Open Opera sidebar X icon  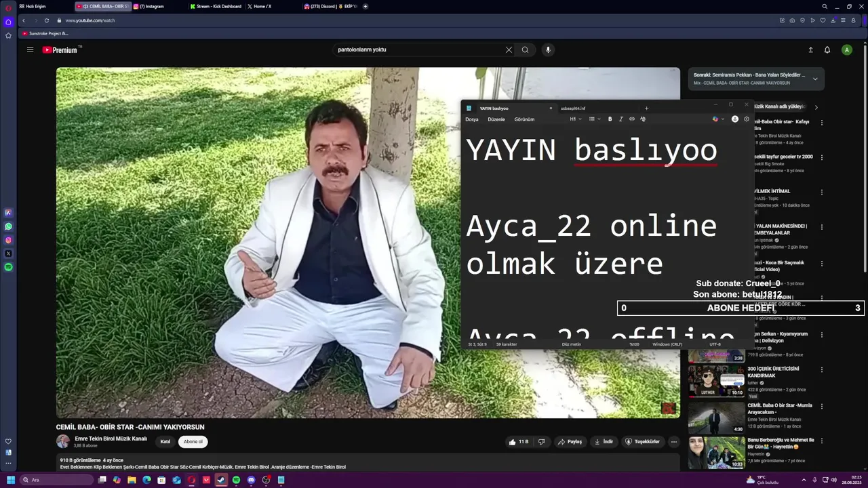tap(8, 253)
